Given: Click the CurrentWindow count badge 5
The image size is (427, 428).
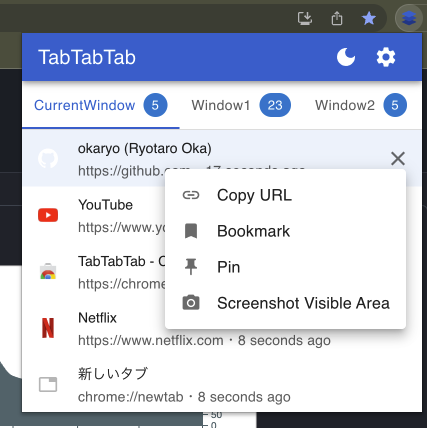Looking at the screenshot, I should tap(155, 105).
